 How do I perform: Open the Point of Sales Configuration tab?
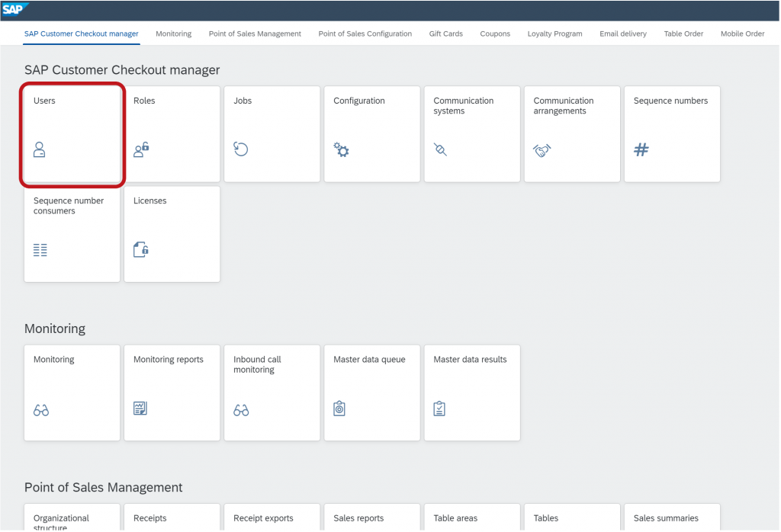pyautogui.click(x=365, y=34)
